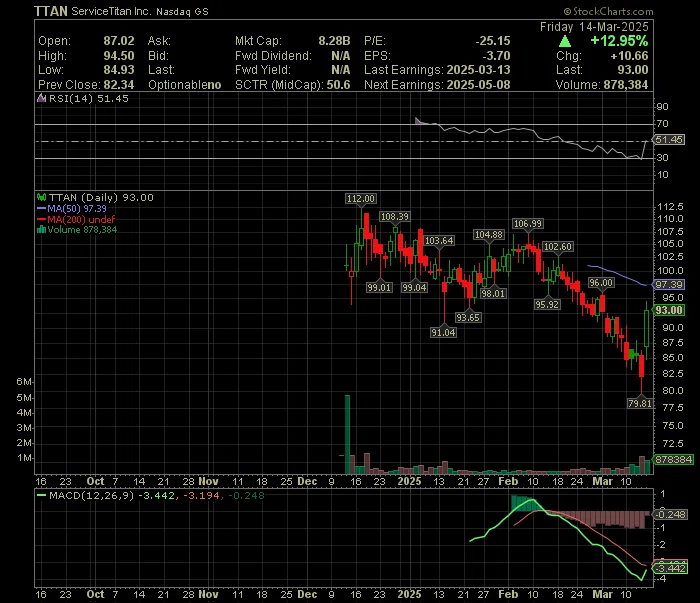Click the Optionable no value

214,85
